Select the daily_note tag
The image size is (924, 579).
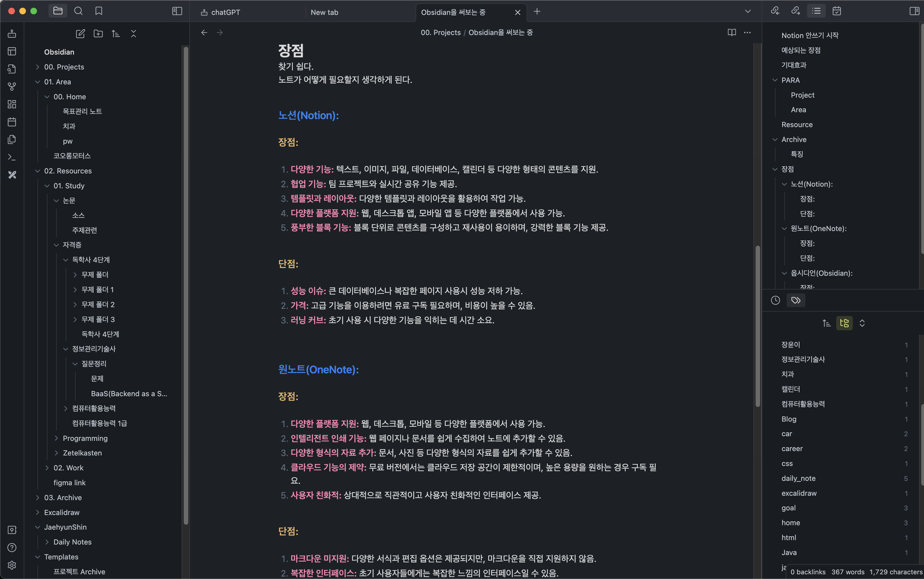click(798, 478)
